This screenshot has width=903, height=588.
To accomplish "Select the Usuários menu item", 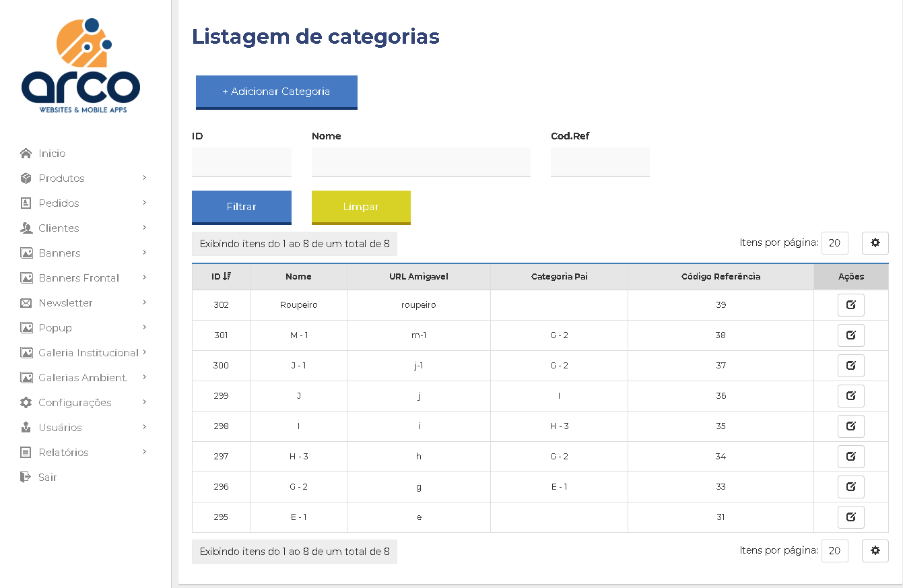I will click(60, 428).
